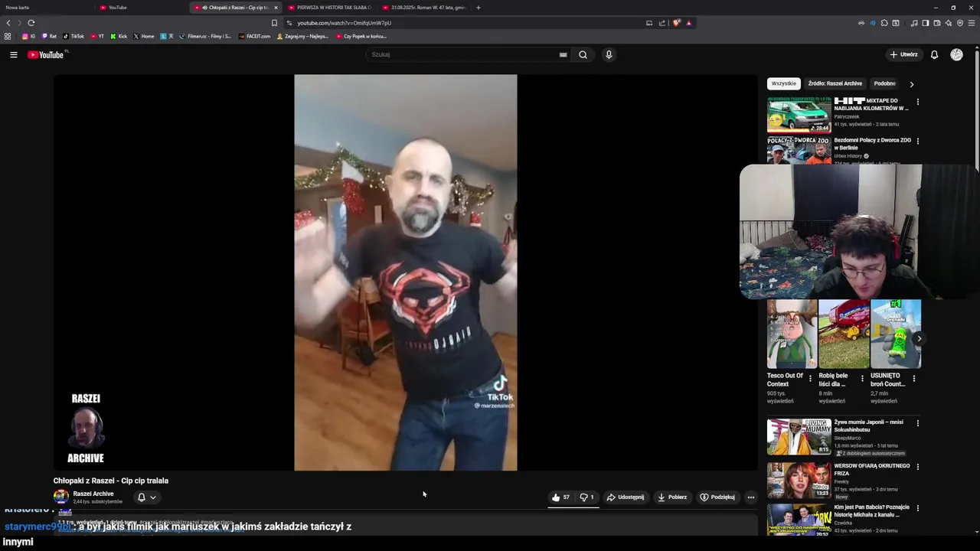This screenshot has height=551, width=980.
Task: Select the Podobne filter chip
Action: pos(884,83)
